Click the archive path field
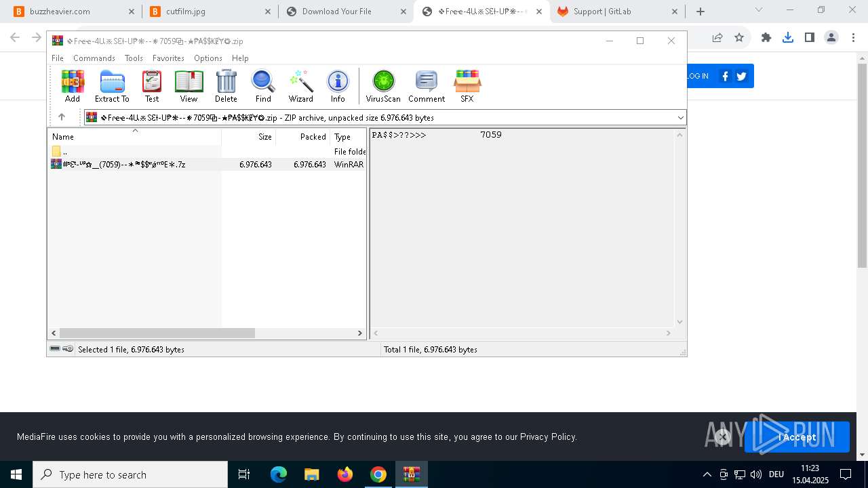 pos(385,118)
